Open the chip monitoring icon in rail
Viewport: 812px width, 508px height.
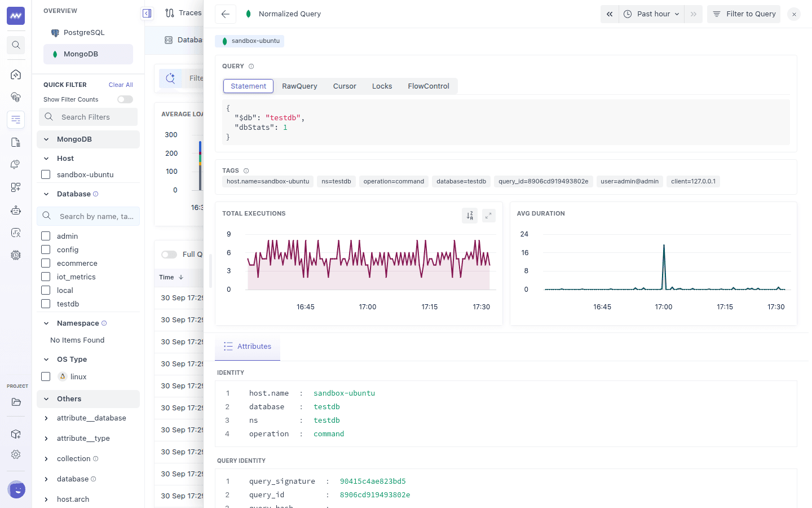click(16, 255)
